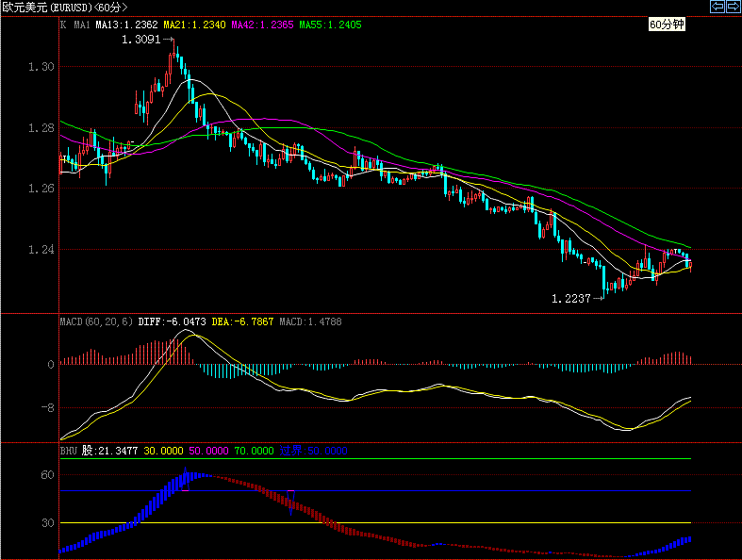Screen dimensions: 742x560
Task: Click the BHU indicator name label
Action: (x=68, y=451)
